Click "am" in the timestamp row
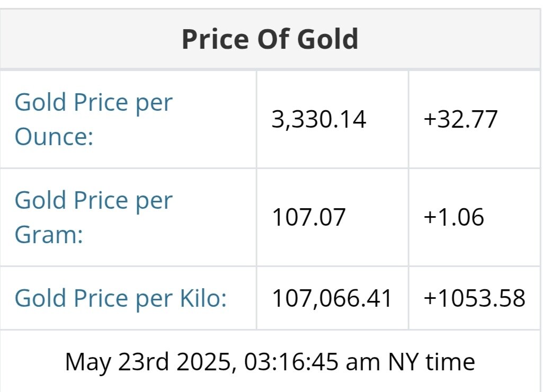The image size is (543, 392). click(364, 362)
